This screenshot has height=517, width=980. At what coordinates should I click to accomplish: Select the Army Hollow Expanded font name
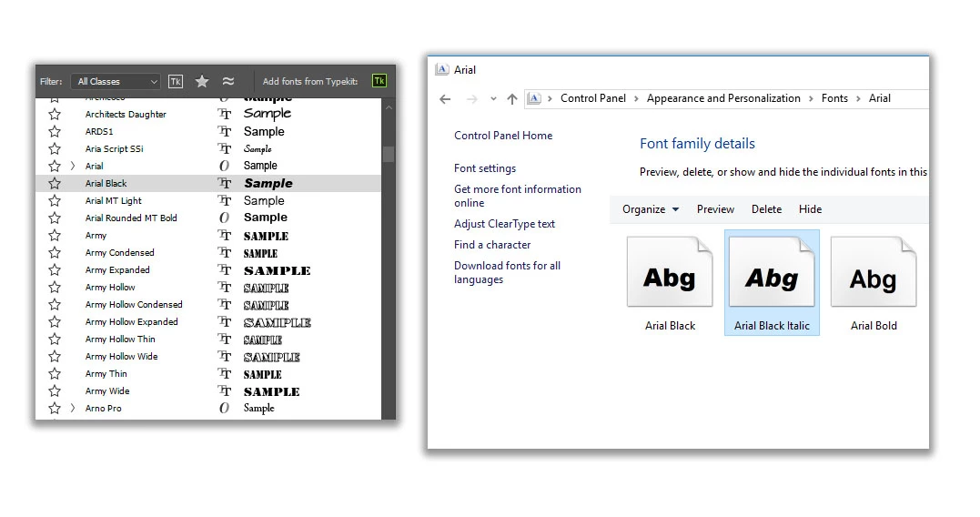(x=131, y=322)
